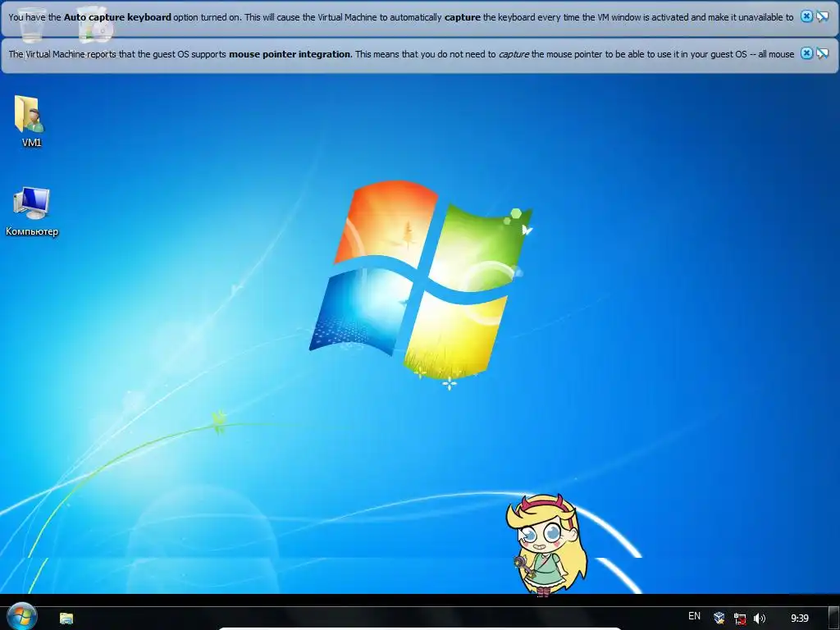Viewport: 840px width, 630px height.
Task: Select the VM1 user folder icon
Action: point(30,121)
